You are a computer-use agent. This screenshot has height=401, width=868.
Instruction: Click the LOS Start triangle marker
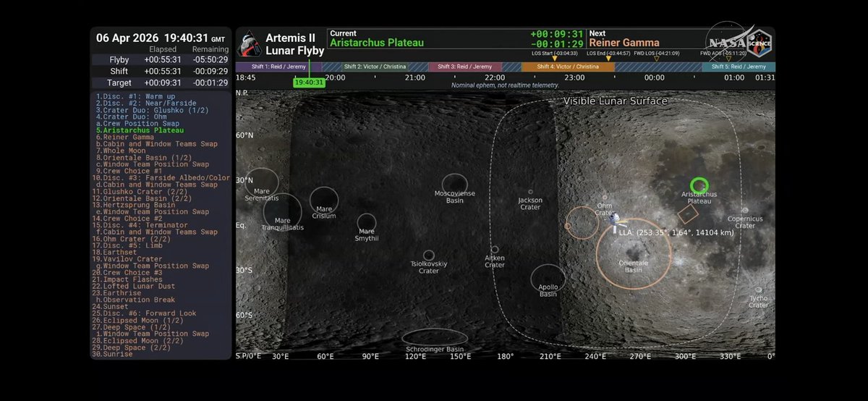tap(555, 59)
